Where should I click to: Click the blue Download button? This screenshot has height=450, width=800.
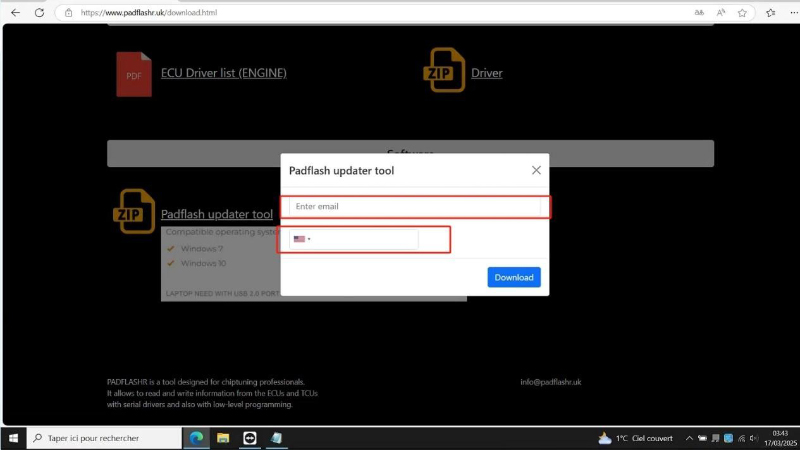pyautogui.click(x=514, y=277)
